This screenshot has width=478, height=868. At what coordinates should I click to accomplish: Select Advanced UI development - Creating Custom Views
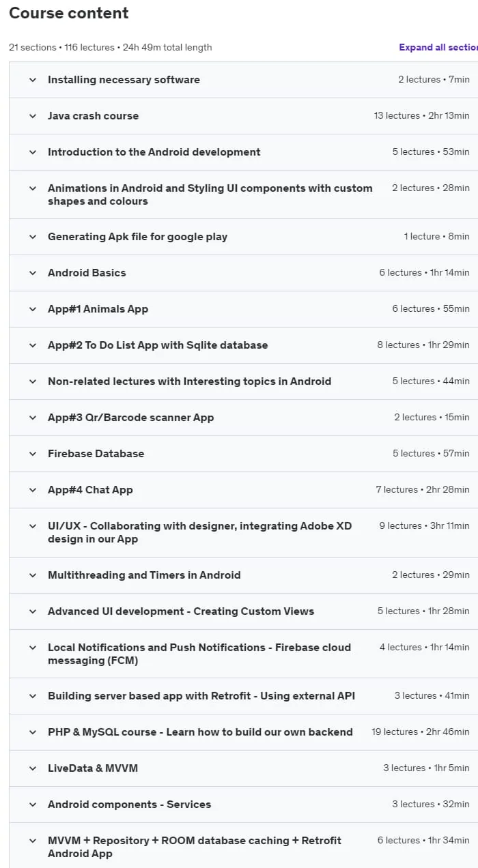(x=181, y=611)
